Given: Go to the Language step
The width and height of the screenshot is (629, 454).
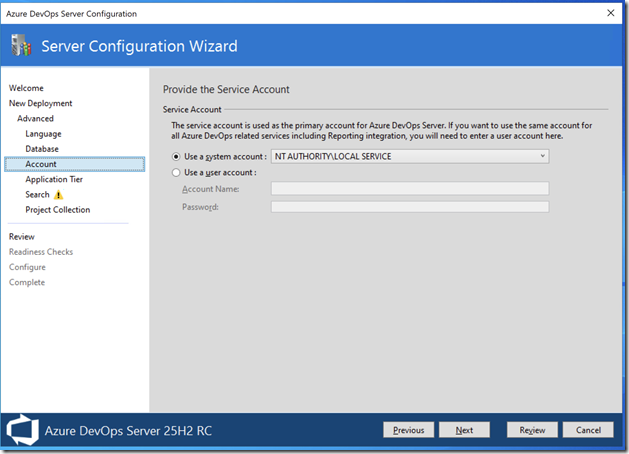Looking at the screenshot, I should 43,133.
